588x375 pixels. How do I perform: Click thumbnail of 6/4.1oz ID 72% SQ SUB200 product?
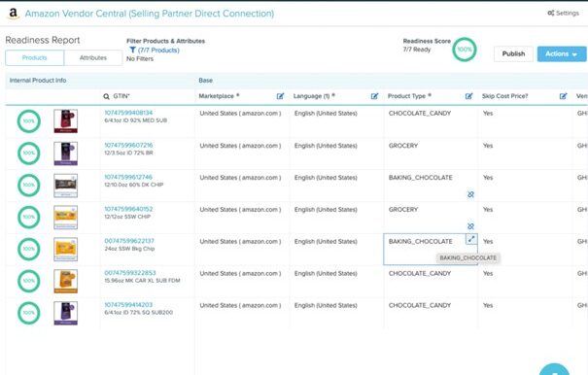[x=66, y=313]
